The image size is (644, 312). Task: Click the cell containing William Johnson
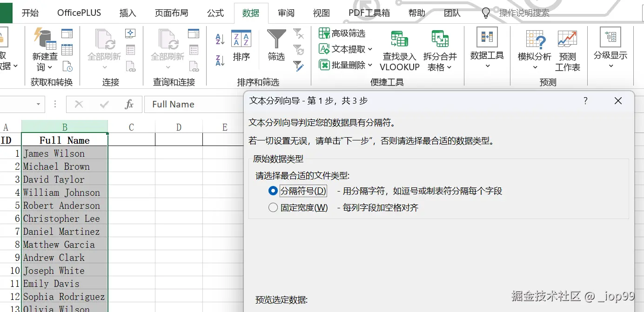coord(65,193)
